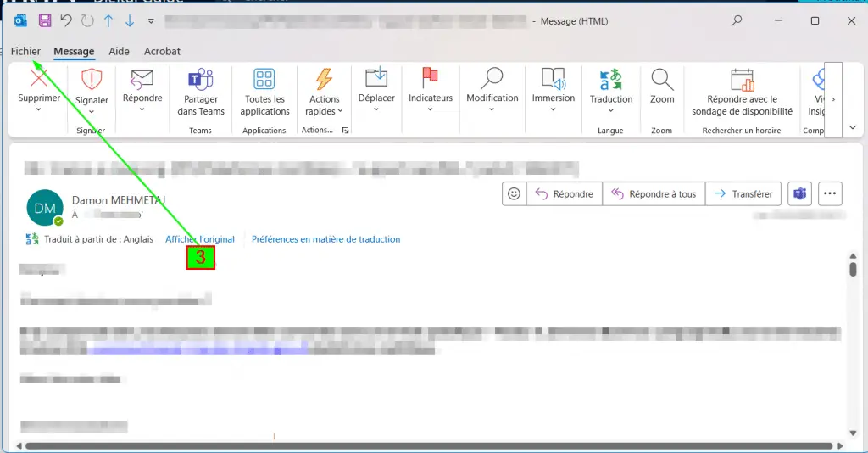This screenshot has height=453, width=868.
Task: Click the Transférer button
Action: (x=743, y=193)
